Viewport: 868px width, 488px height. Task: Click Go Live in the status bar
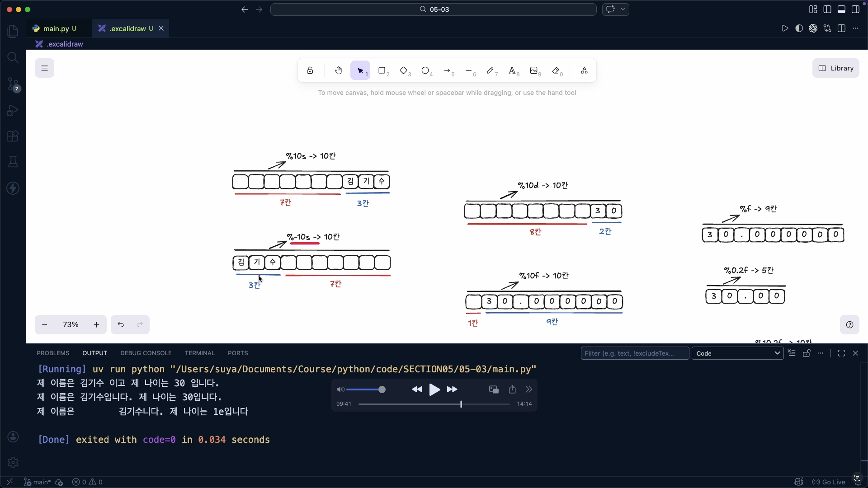829,482
